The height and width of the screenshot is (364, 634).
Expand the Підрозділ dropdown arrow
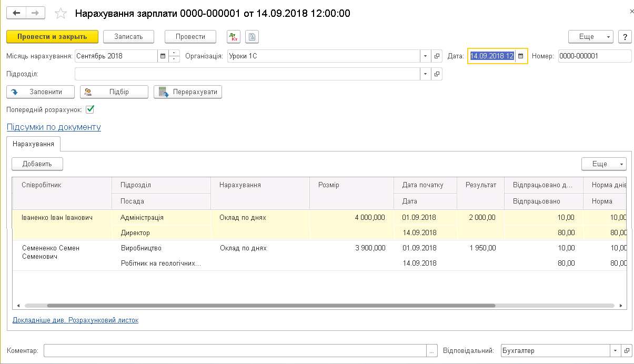(x=425, y=74)
